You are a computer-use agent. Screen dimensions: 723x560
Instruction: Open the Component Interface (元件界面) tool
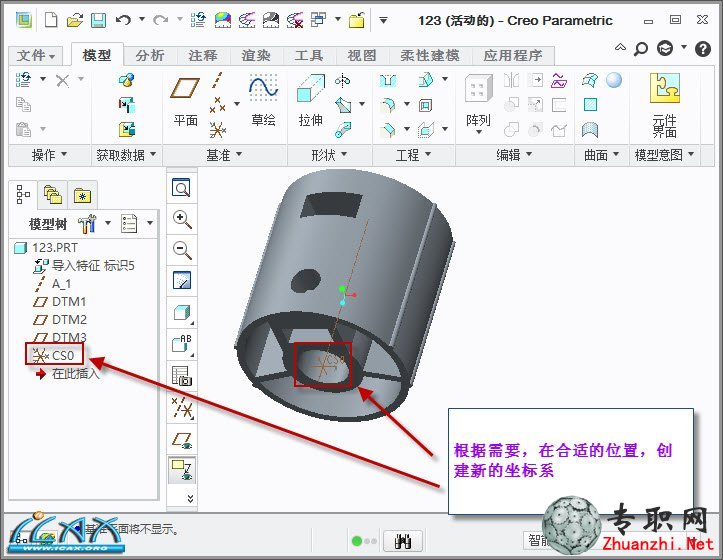[664, 106]
